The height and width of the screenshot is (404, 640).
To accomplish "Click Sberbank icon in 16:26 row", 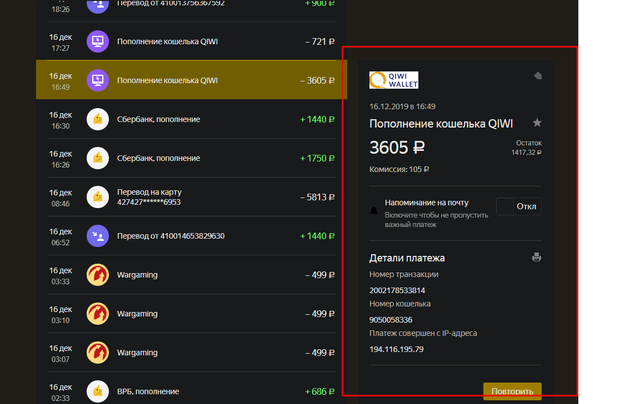I will click(98, 158).
